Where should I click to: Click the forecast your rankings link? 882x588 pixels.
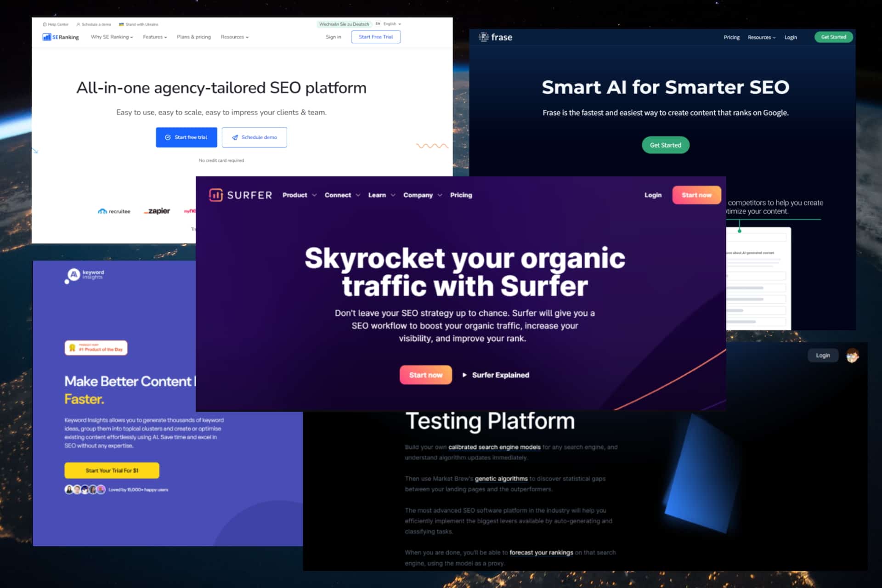(x=541, y=553)
